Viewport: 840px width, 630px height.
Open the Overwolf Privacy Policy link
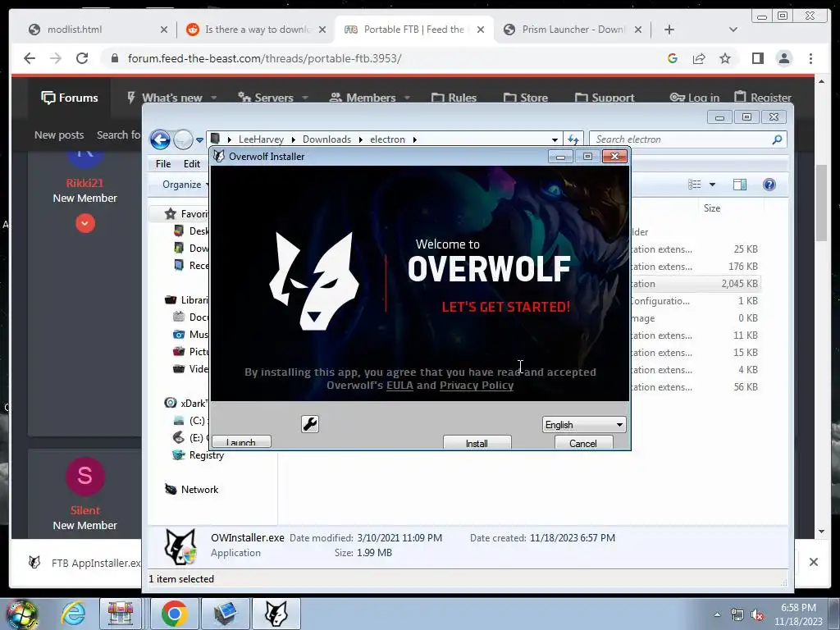(477, 386)
